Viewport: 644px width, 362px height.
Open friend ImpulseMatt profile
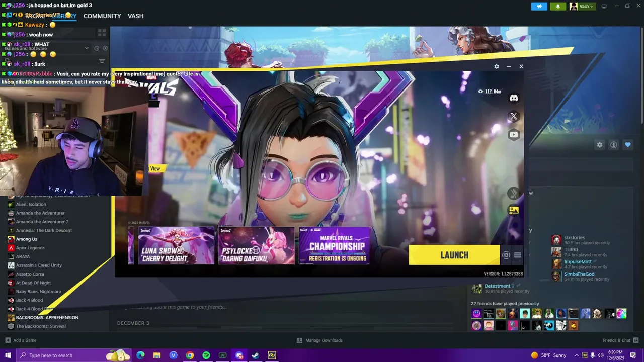tap(578, 262)
